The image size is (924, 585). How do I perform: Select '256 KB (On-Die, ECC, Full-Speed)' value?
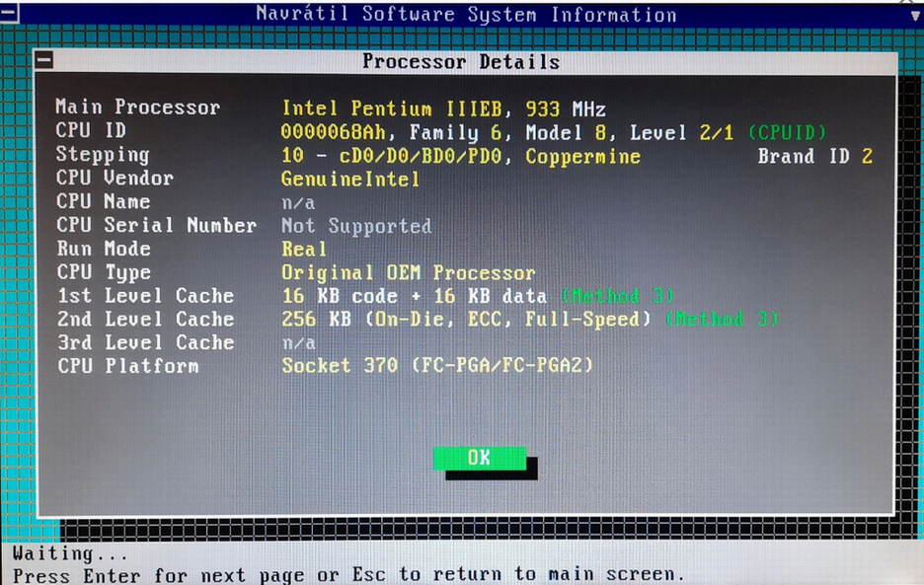[467, 320]
